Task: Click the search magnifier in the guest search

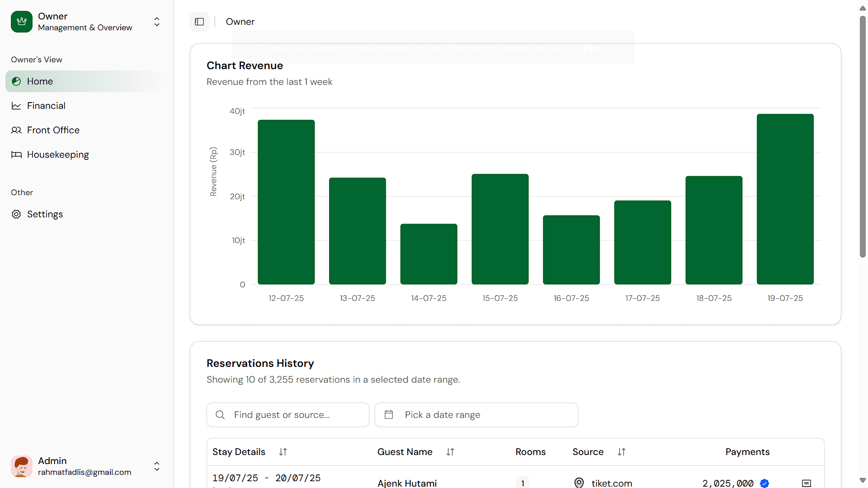Action: click(x=220, y=414)
